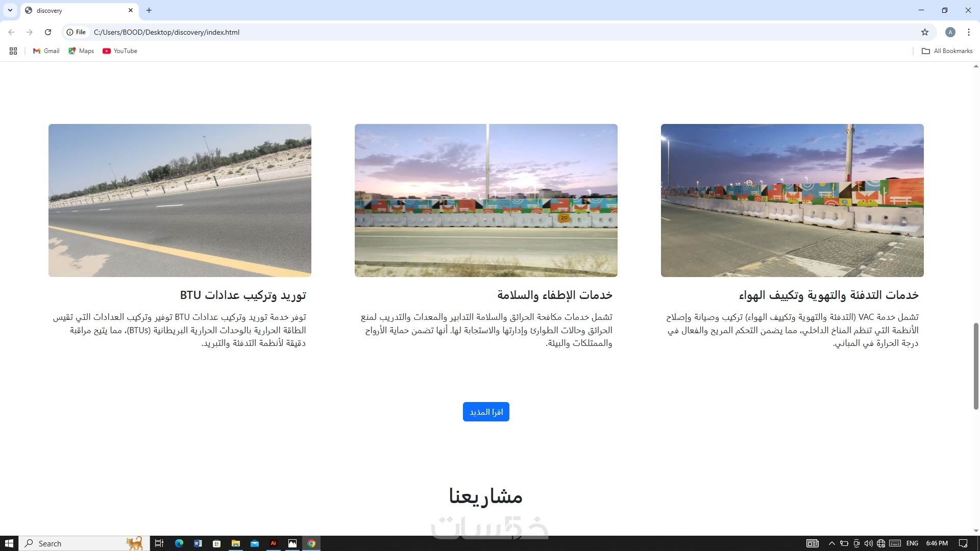This screenshot has height=551, width=980.
Task: Show hidden system tray icons
Action: pos(831,543)
